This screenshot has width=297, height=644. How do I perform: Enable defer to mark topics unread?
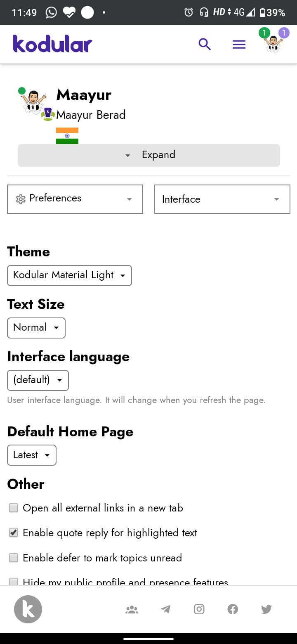[x=14, y=558]
